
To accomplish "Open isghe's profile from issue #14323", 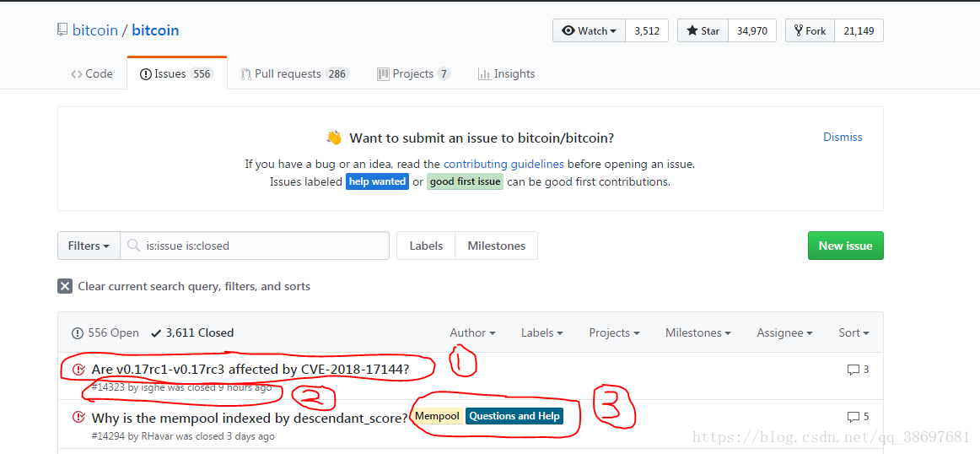I will pos(153,387).
